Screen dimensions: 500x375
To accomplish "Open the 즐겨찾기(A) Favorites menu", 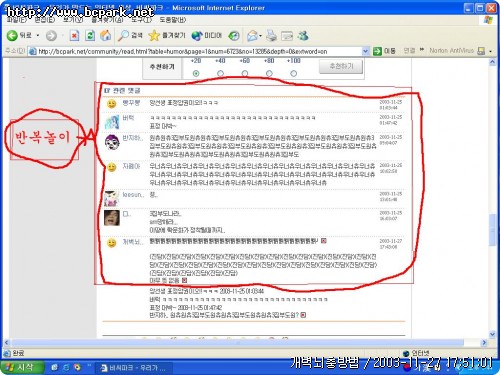I will [107, 20].
